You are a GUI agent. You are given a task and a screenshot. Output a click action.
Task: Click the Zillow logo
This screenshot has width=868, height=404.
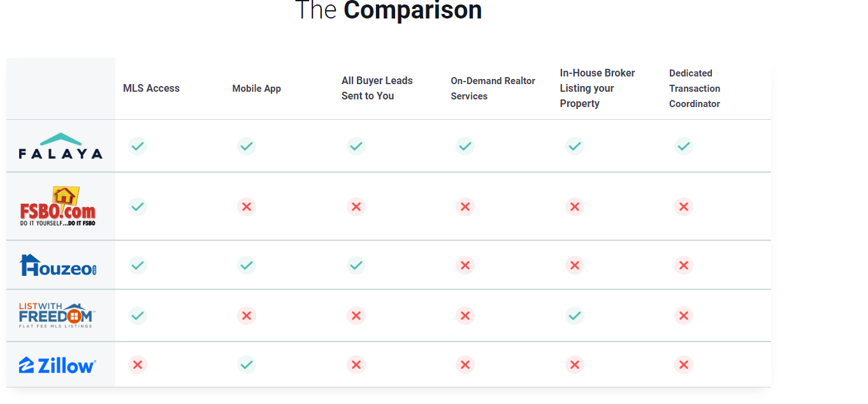[x=57, y=365]
